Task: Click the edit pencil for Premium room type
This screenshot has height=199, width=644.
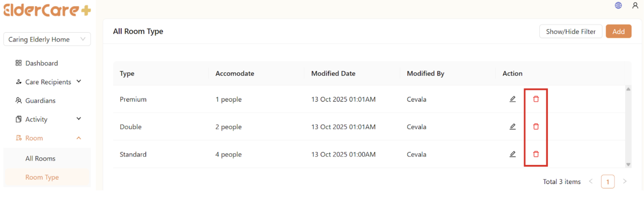Action: click(512, 99)
